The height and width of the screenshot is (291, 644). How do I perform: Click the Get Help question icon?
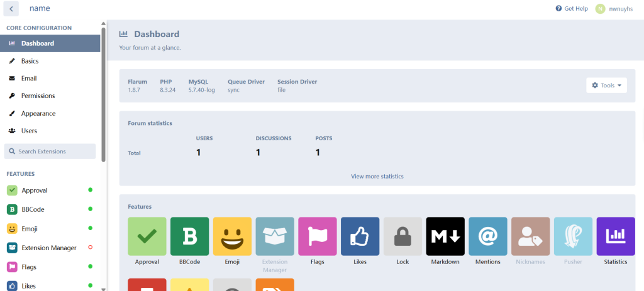(558, 9)
